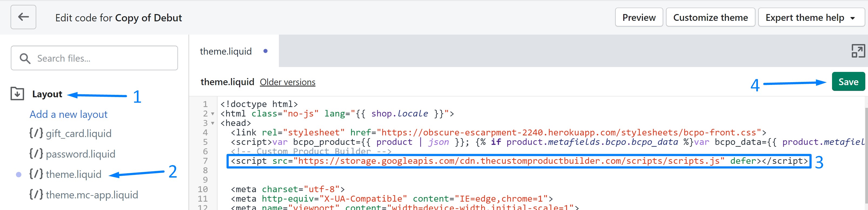Fold the html tag on line 2
The height and width of the screenshot is (210, 868).
[x=213, y=114]
